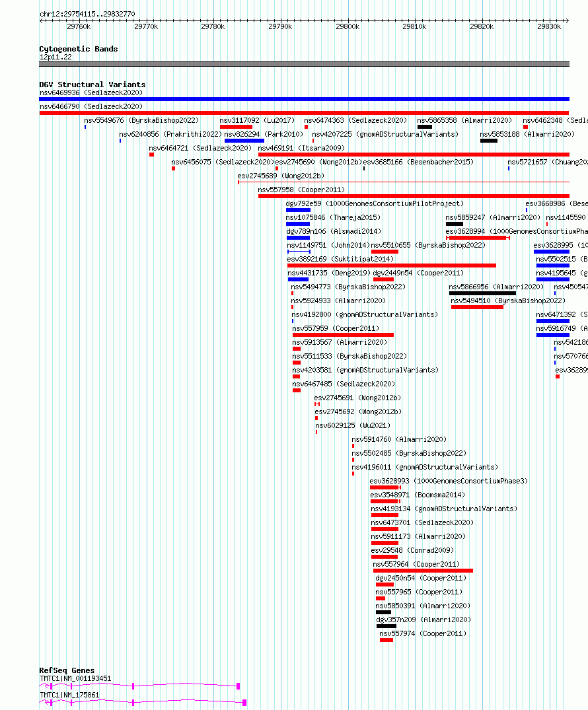
Task: Select nsv5502485 (ByrskaBishop2022) label
Action: (409, 453)
